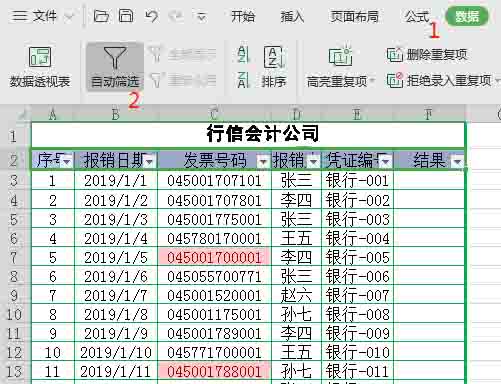Select cell 045771700001
This screenshot has height=384, width=501.
tap(214, 352)
